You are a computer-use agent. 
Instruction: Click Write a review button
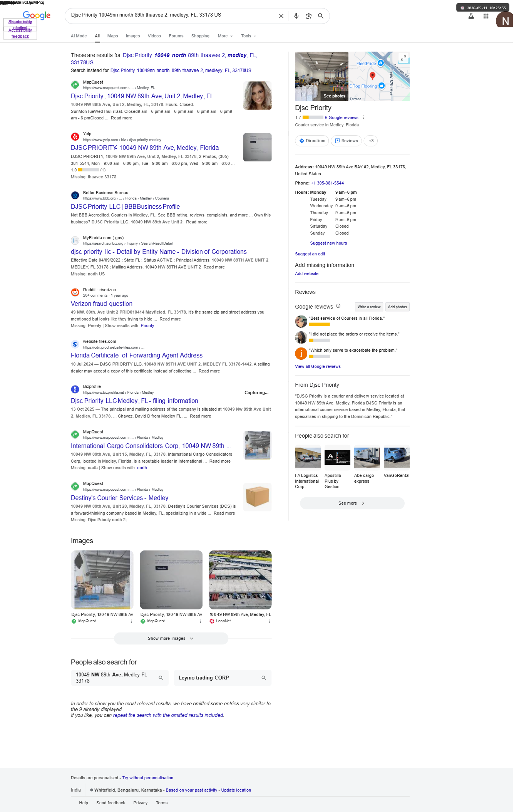369,307
